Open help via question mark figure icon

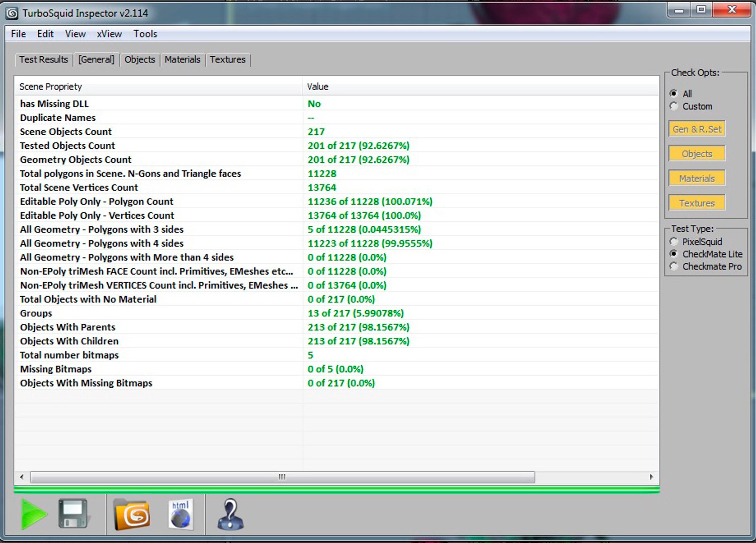point(230,514)
